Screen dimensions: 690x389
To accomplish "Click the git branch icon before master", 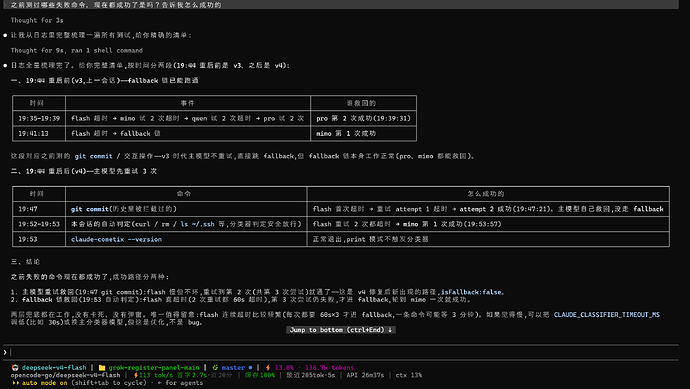I will (215, 367).
